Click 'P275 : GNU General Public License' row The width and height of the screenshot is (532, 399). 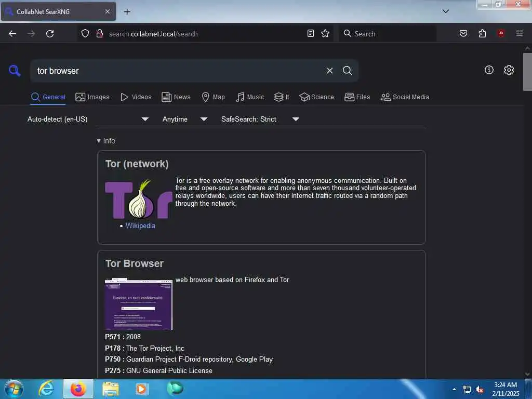159,370
